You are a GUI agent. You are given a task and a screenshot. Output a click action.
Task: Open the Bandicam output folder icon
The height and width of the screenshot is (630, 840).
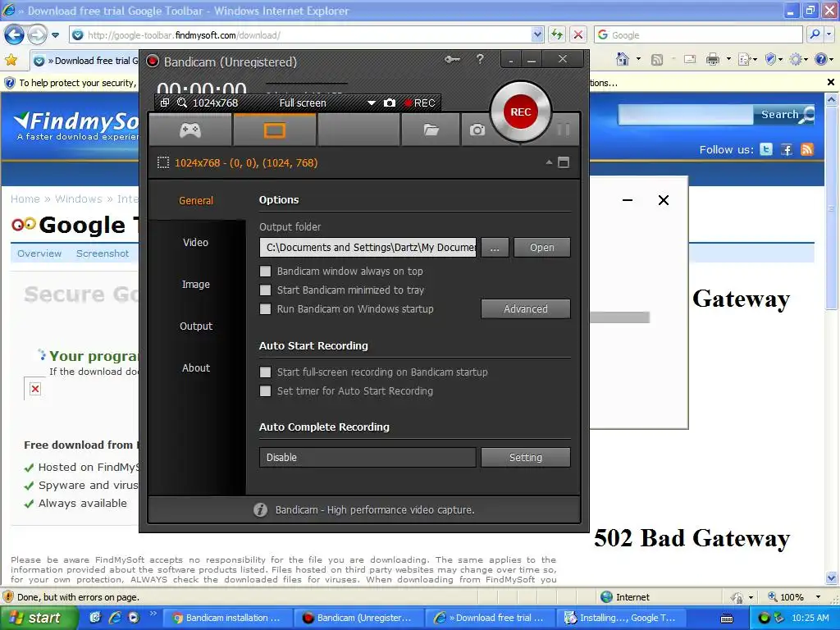point(431,130)
